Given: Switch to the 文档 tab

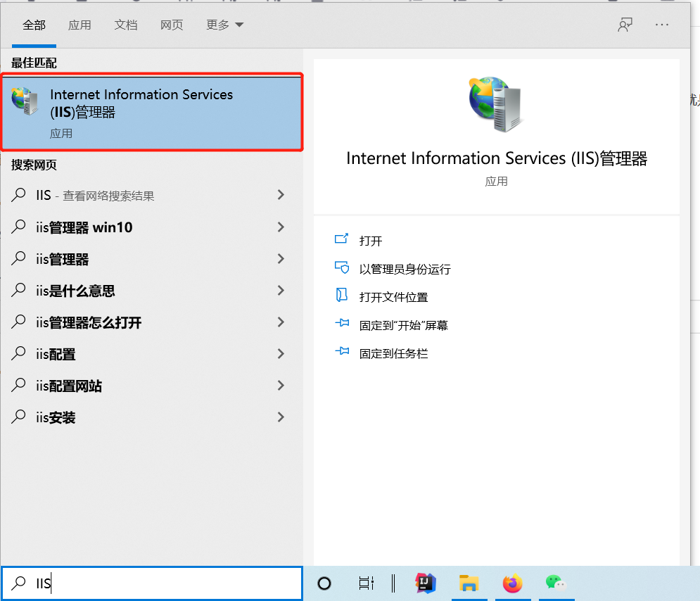Looking at the screenshot, I should coord(125,25).
